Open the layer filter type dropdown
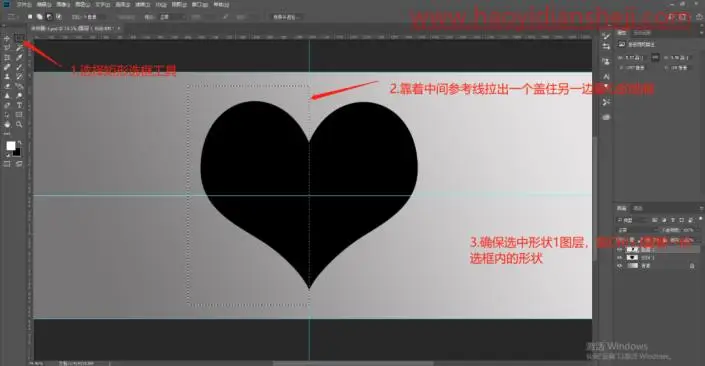The height and width of the screenshot is (366, 705). point(632,220)
